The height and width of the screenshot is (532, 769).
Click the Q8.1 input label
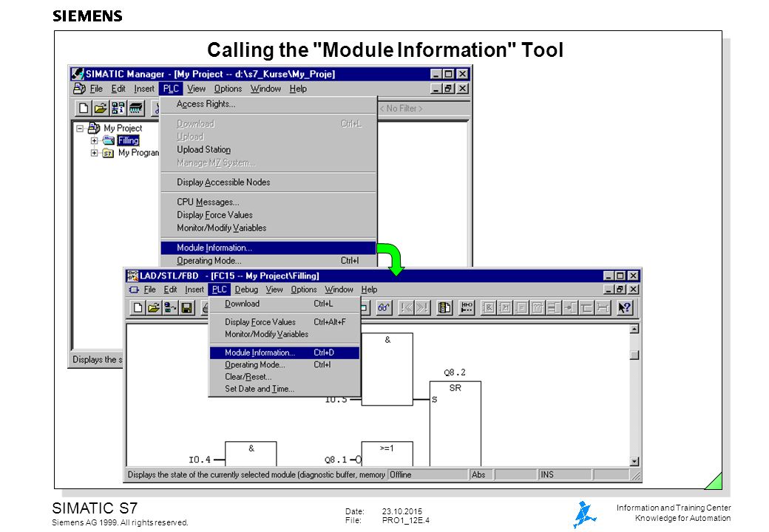point(336,460)
